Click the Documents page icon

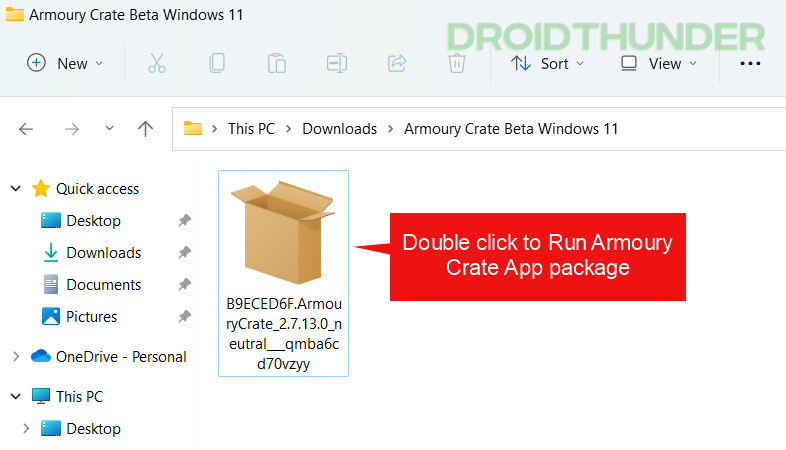pyautogui.click(x=51, y=285)
